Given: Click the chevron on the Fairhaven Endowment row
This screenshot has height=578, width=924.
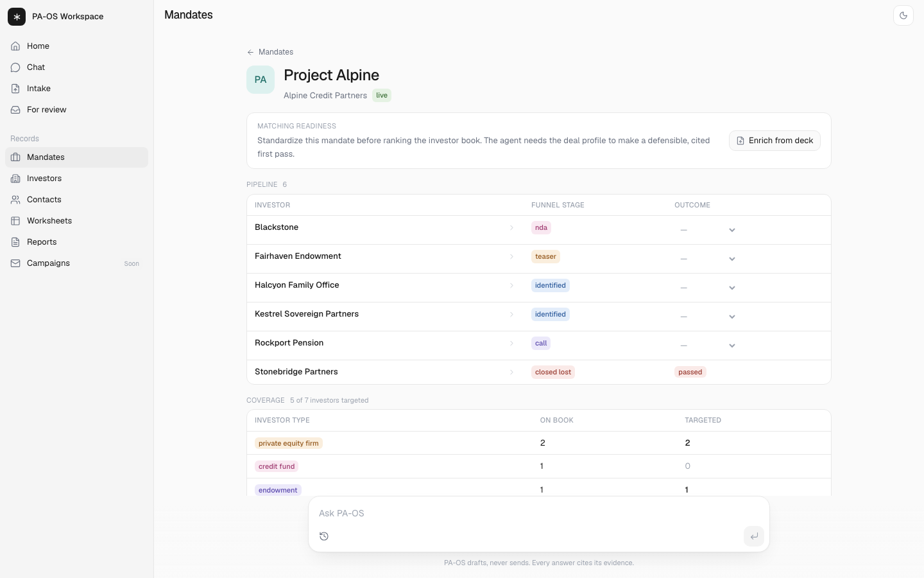Looking at the screenshot, I should [511, 256].
